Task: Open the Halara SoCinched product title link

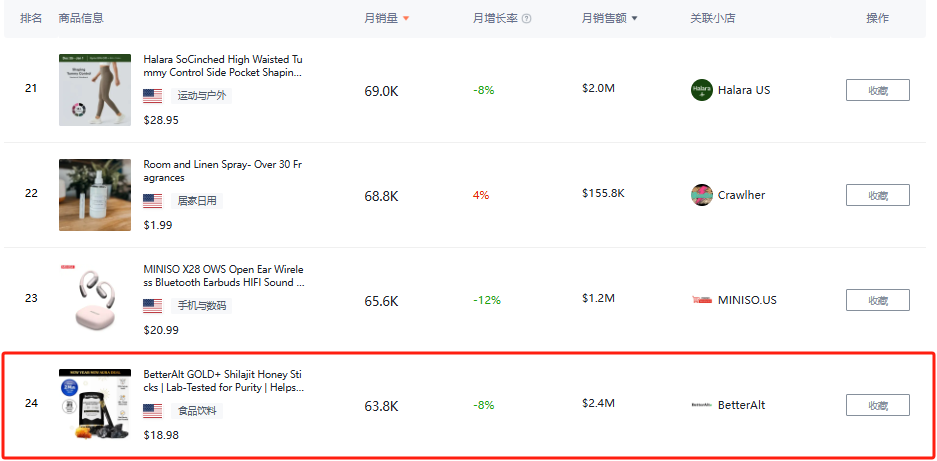Action: point(223,66)
